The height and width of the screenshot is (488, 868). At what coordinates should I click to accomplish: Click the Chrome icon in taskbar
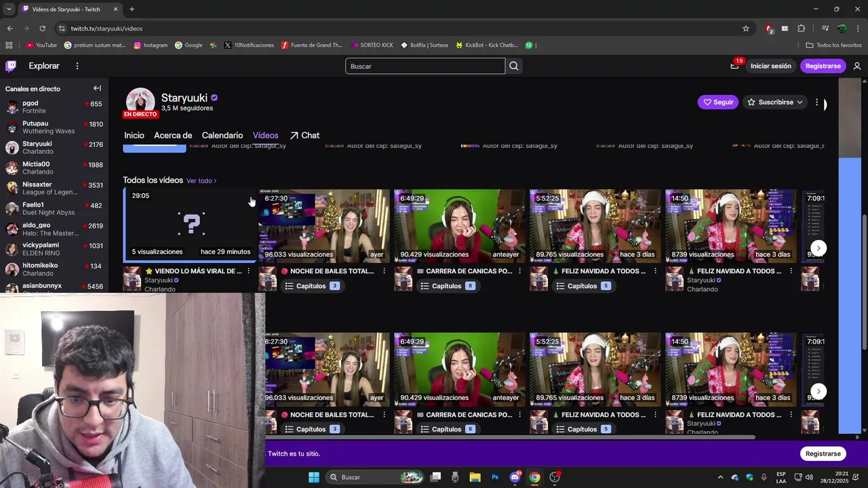pos(535,477)
